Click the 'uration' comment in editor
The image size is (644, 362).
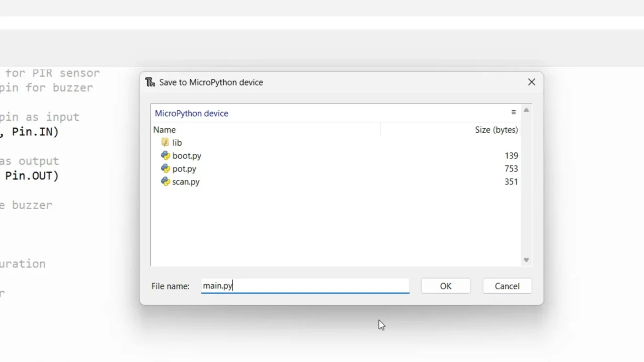click(23, 264)
